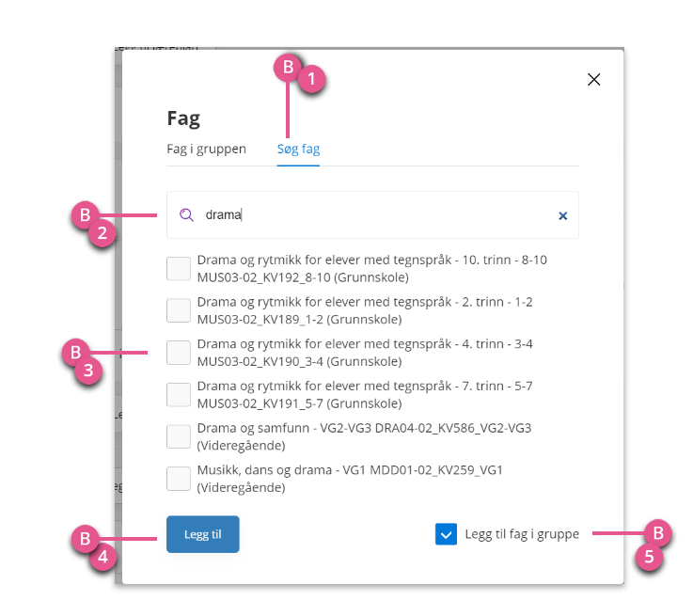
Task: Click the pink B marker above Søg fag
Action: pyautogui.click(x=288, y=68)
